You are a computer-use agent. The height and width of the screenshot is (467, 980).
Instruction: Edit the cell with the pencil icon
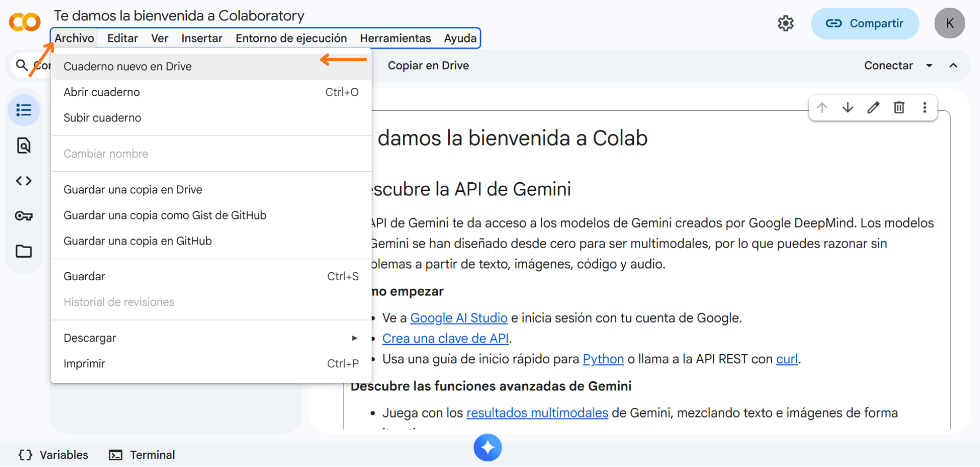pyautogui.click(x=873, y=108)
